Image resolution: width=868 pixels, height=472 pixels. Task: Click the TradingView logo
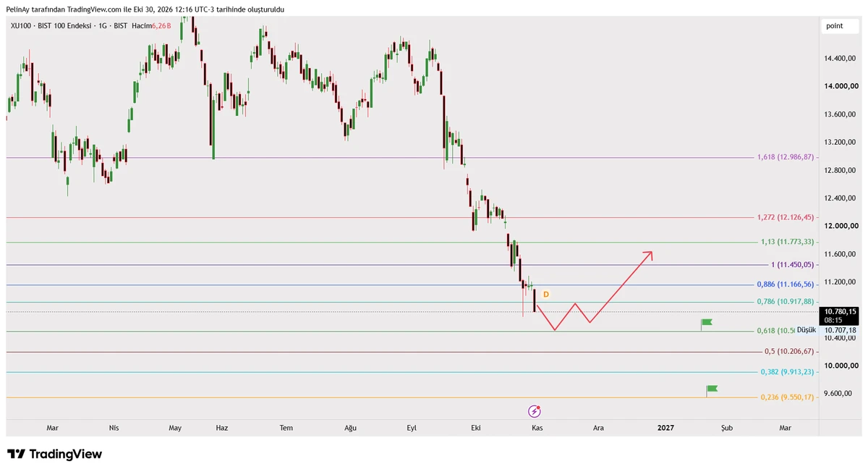(55, 454)
